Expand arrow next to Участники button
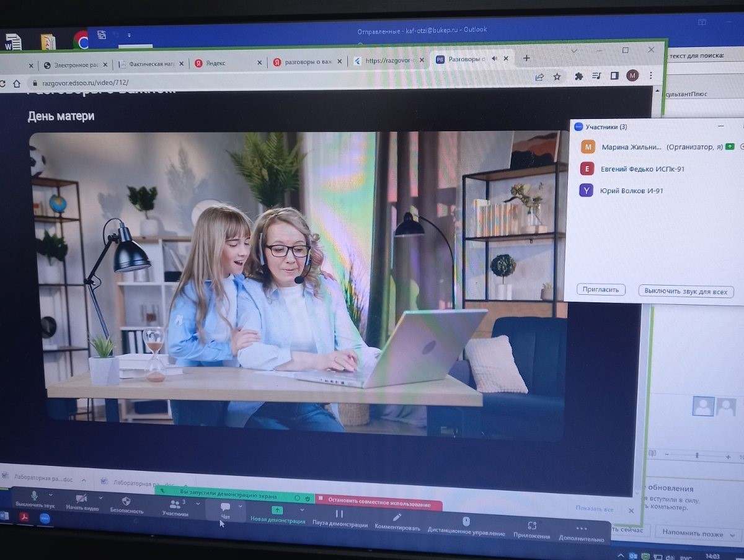This screenshot has height=560, width=744. tap(198, 504)
